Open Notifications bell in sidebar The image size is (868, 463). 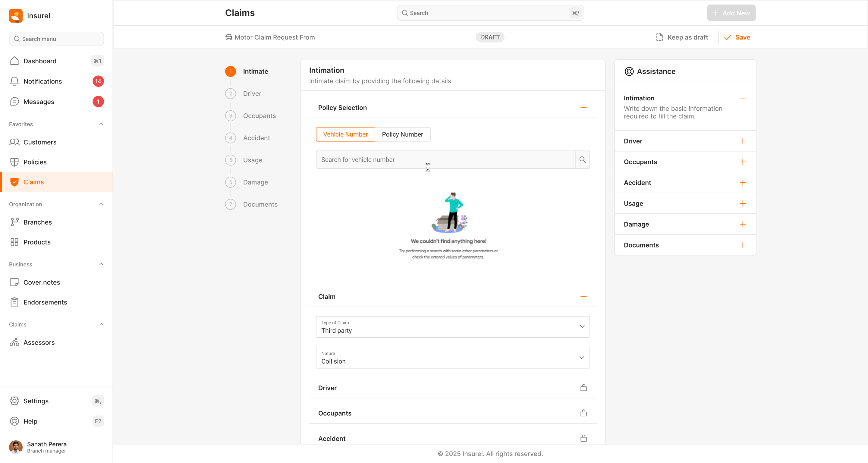click(x=14, y=81)
